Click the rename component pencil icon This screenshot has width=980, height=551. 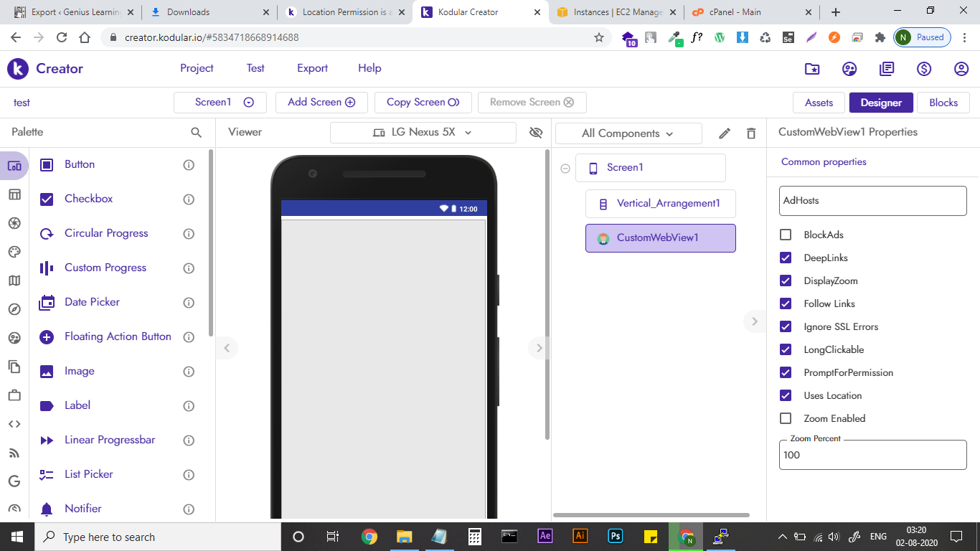point(725,133)
